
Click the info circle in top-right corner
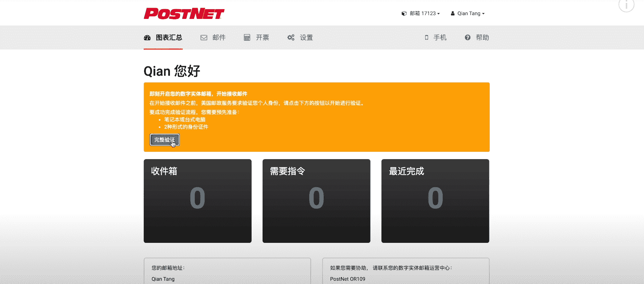626,5
